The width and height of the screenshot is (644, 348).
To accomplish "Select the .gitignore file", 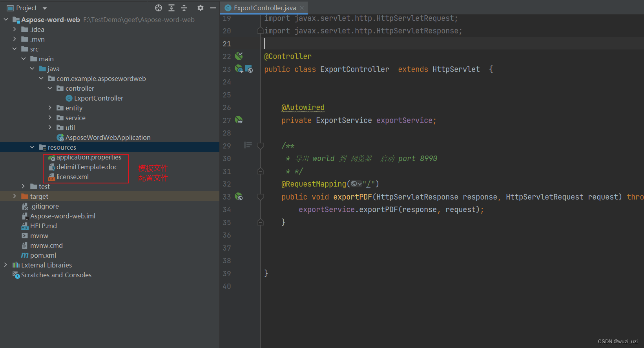I will pos(44,206).
